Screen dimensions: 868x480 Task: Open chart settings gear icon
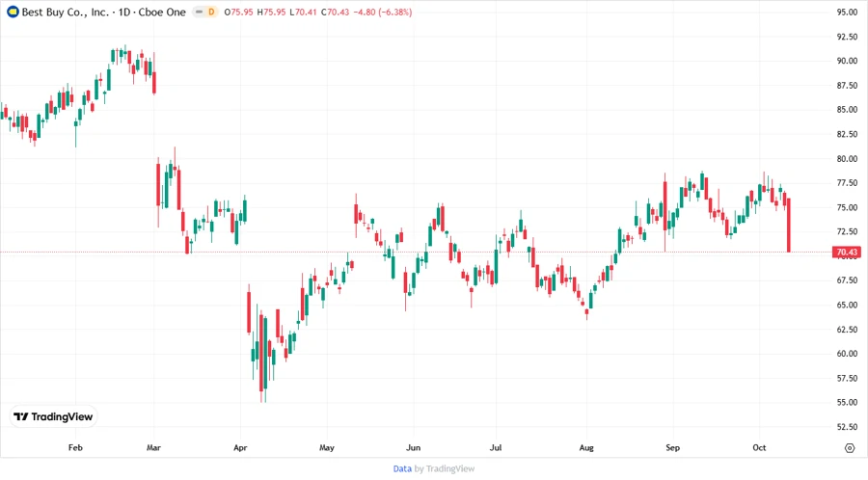click(x=850, y=448)
